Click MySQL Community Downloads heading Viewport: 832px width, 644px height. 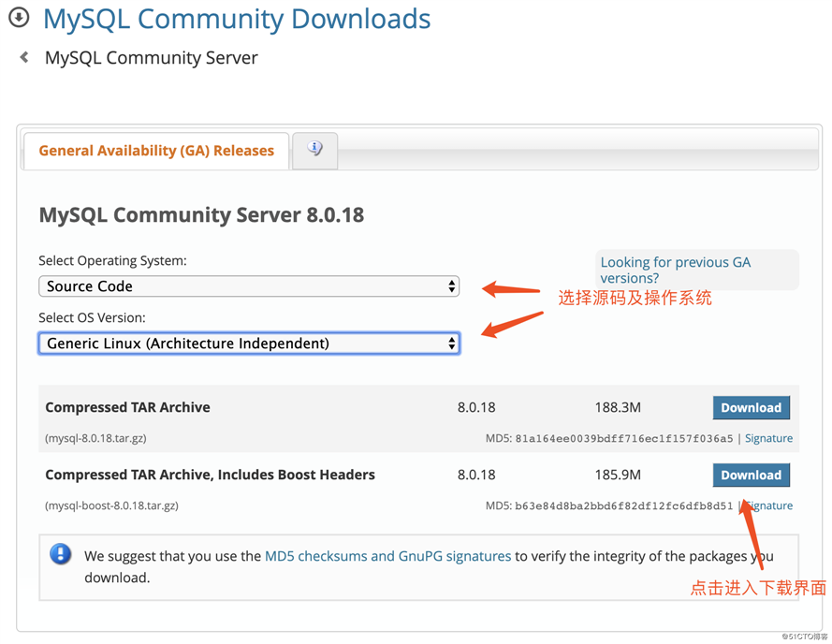click(x=237, y=19)
